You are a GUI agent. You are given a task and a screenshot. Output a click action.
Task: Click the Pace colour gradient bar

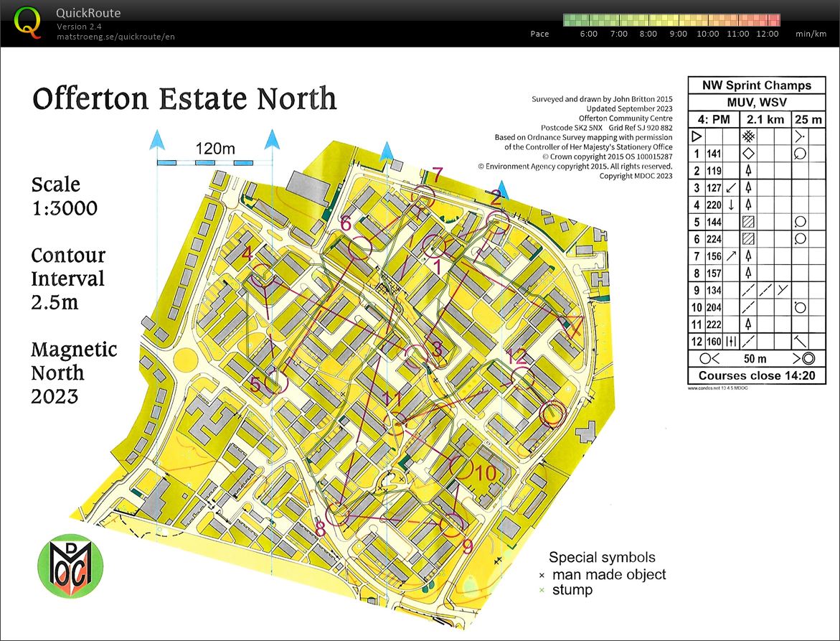pos(671,20)
